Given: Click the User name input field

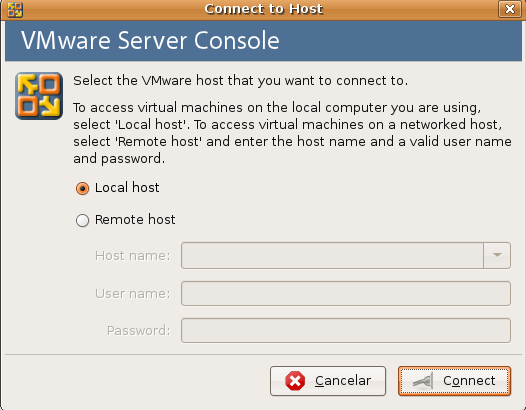Looking at the screenshot, I should tap(346, 294).
